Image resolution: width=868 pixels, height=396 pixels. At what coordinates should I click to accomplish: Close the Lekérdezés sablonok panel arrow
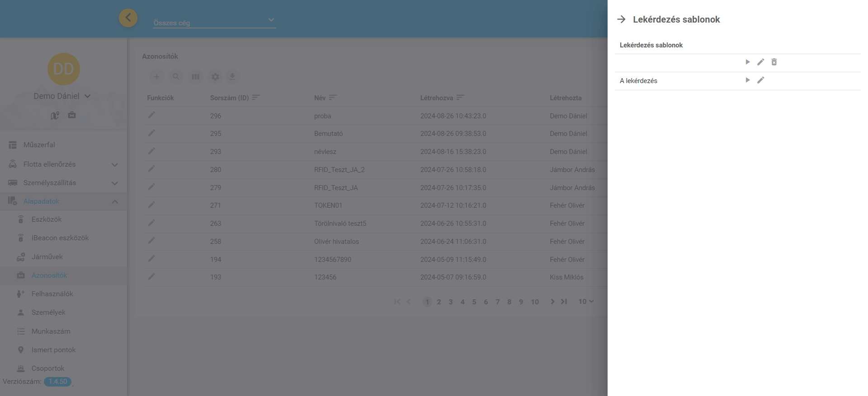pos(622,19)
